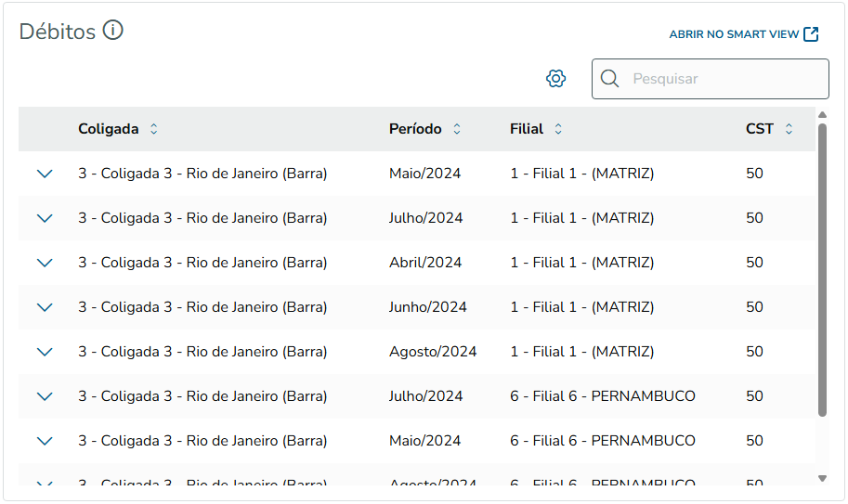The image size is (848, 504).
Task: Focus the Pesquisar search field
Action: (724, 79)
